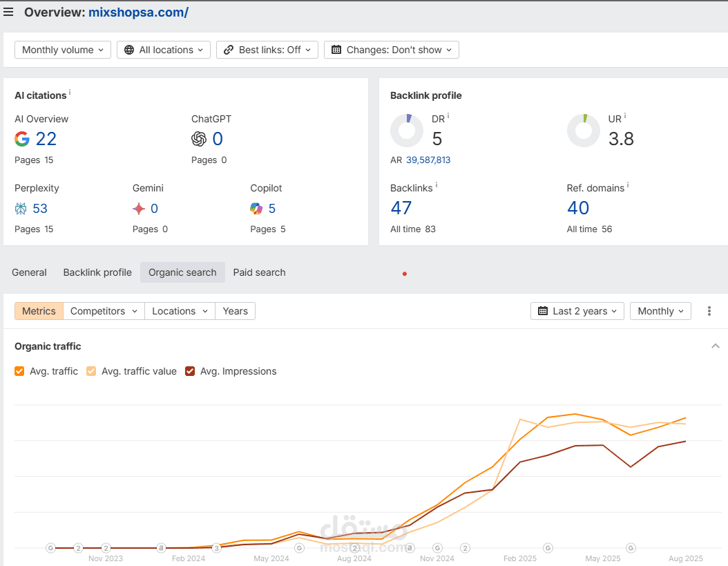Click the DR value 5
Viewport: 728px width, 566px height.
point(437,139)
